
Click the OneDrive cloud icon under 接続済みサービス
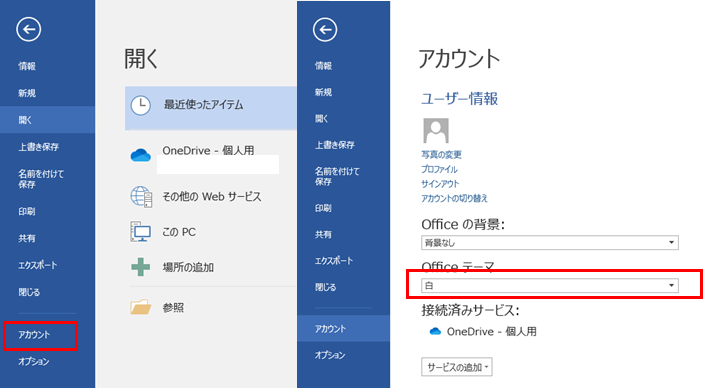[435, 331]
